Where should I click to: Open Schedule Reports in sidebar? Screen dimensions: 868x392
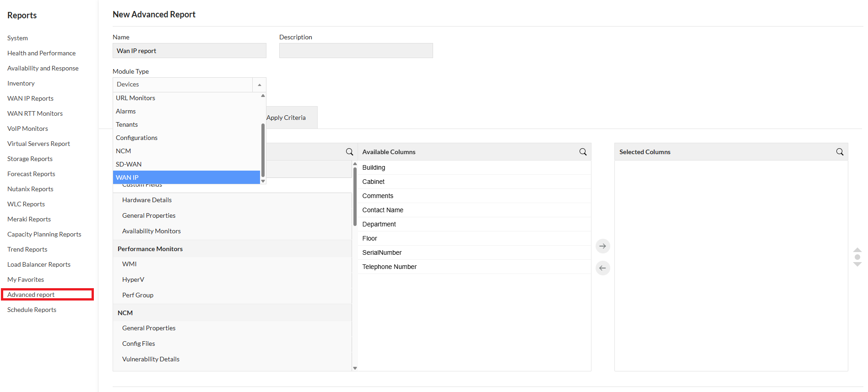click(32, 310)
